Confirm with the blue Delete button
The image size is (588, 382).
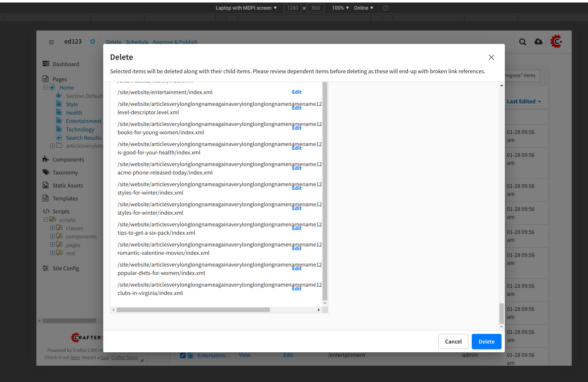486,341
